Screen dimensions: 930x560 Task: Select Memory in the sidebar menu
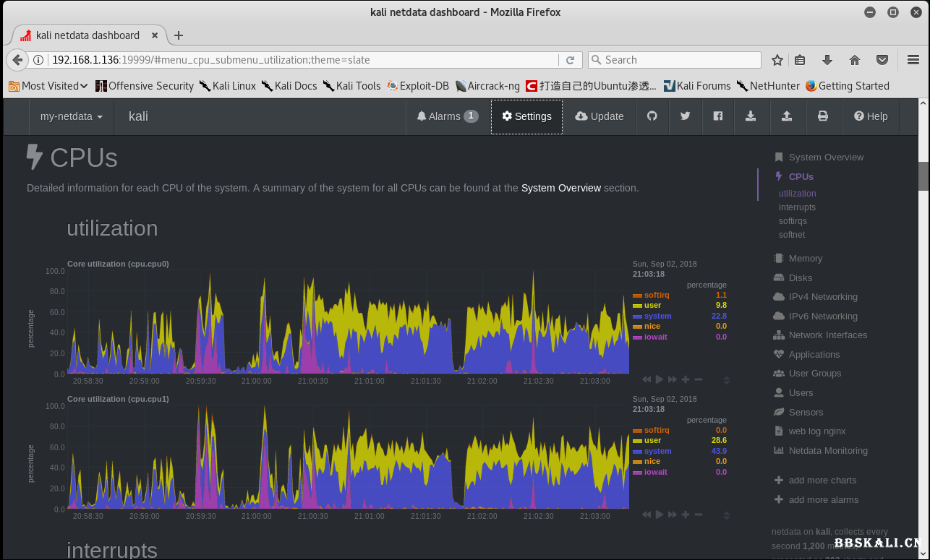[x=805, y=259]
